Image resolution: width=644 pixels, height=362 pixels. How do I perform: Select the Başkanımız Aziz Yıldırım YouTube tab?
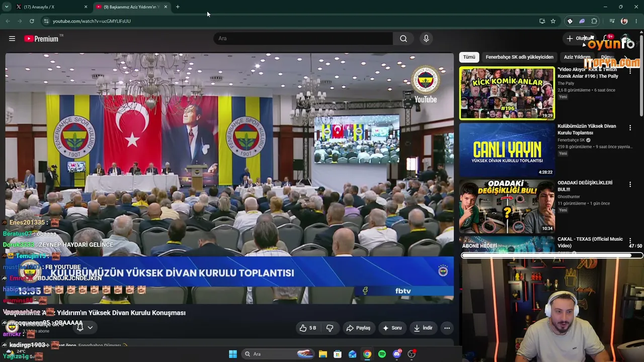tap(132, 7)
